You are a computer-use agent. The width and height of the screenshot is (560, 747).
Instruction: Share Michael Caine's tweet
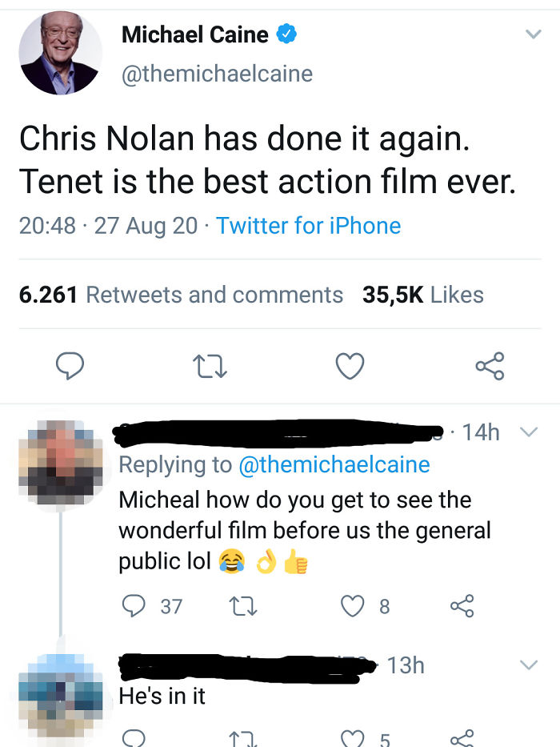pyautogui.click(x=489, y=366)
